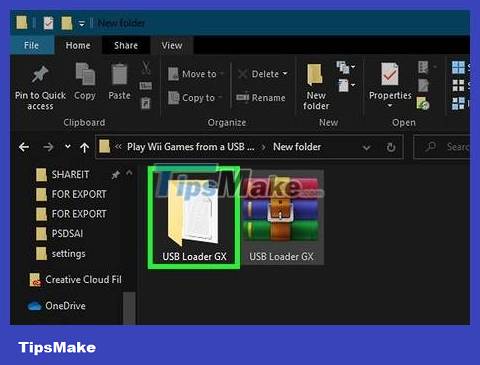Open Customize Quick Access Toolbar dropdown
The height and width of the screenshot is (365, 480).
pyautogui.click(x=82, y=24)
